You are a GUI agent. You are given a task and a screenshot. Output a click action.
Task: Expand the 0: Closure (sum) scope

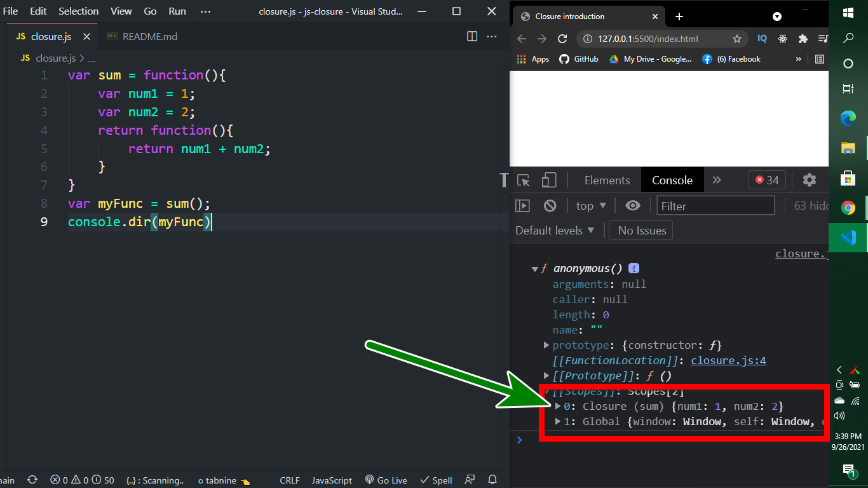point(558,406)
